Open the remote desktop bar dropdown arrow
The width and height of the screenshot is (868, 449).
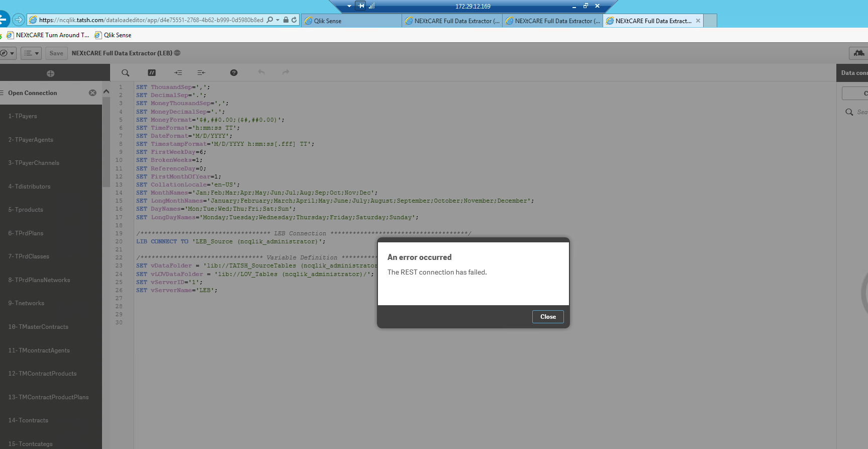coord(349,6)
